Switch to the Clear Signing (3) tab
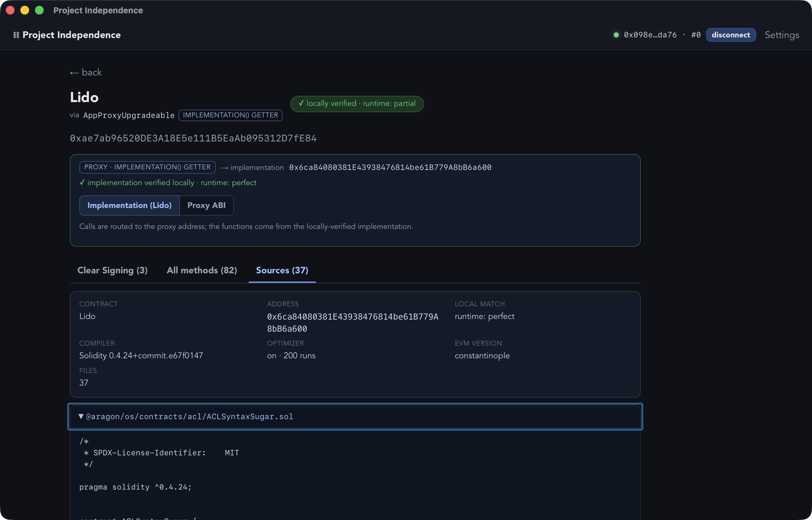 113,270
